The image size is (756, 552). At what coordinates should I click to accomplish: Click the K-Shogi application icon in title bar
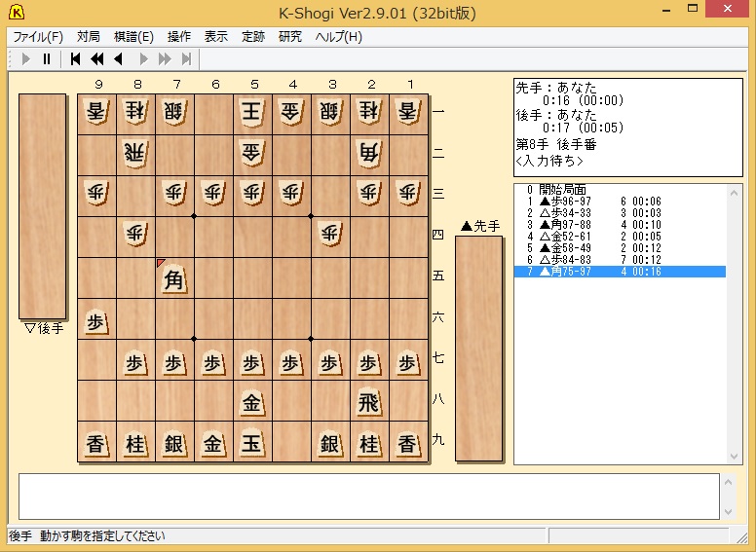click(x=17, y=13)
